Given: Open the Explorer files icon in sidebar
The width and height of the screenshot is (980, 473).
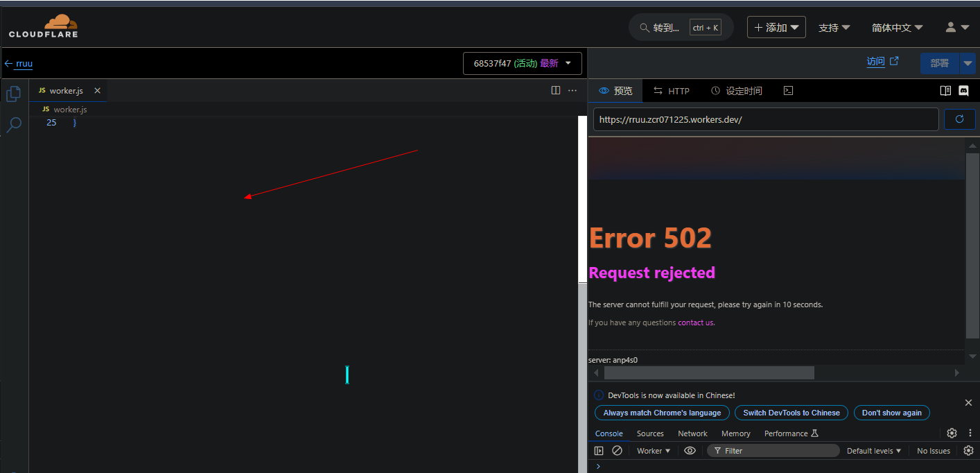Looking at the screenshot, I should (x=13, y=94).
